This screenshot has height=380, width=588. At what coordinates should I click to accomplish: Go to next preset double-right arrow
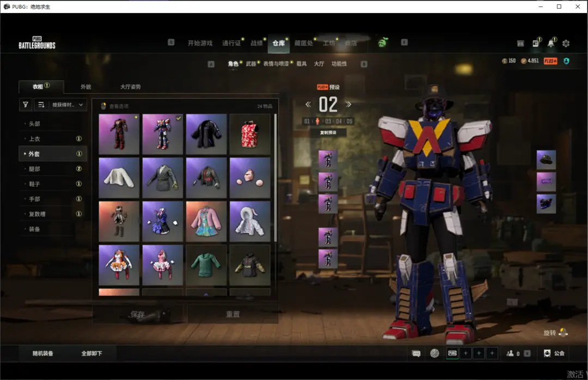[x=348, y=105]
